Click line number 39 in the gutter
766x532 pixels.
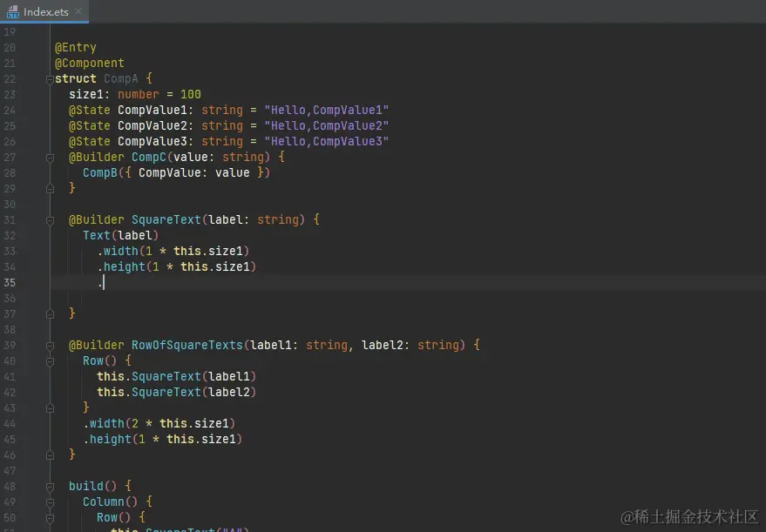point(10,345)
